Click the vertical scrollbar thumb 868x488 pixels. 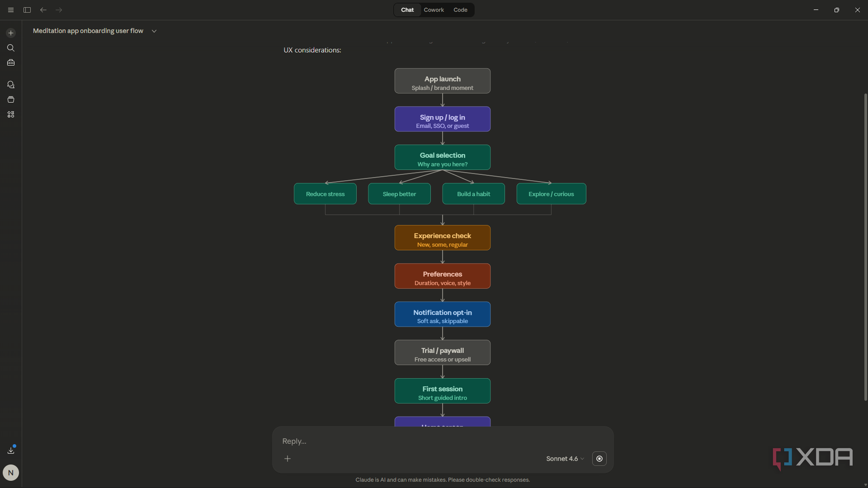(x=865, y=247)
